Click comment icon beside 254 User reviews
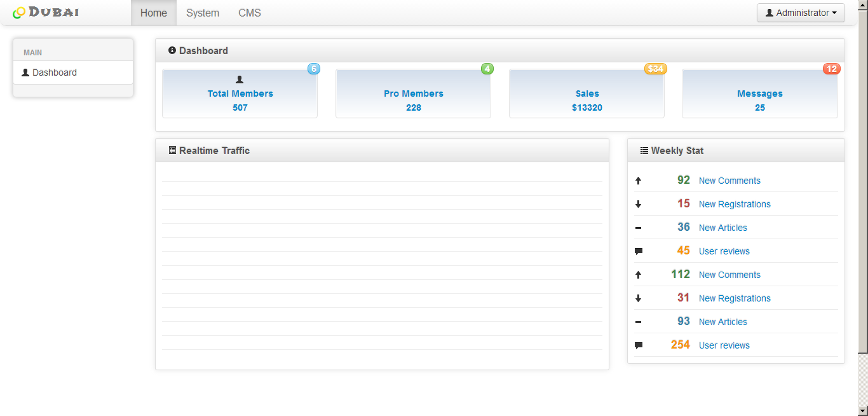The image size is (868, 416). tap(639, 345)
